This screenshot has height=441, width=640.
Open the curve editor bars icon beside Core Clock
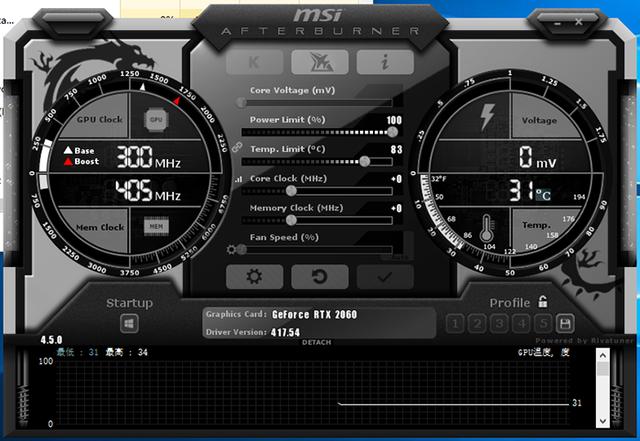click(x=238, y=179)
